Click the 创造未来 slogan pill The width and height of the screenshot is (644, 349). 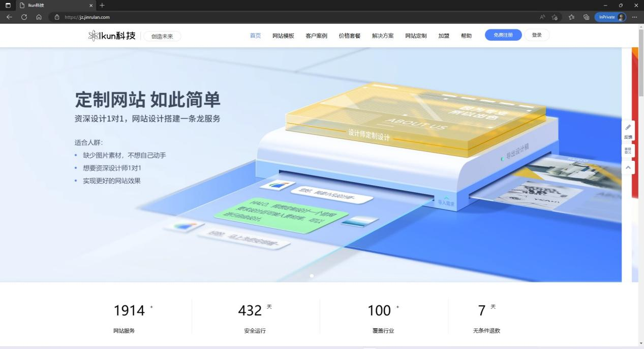162,36
